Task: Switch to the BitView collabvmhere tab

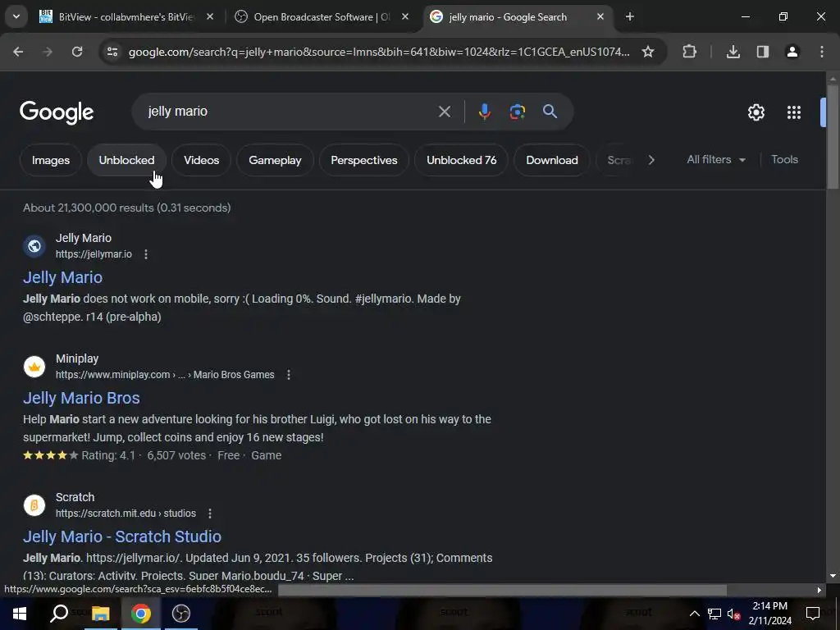Action: point(126,17)
